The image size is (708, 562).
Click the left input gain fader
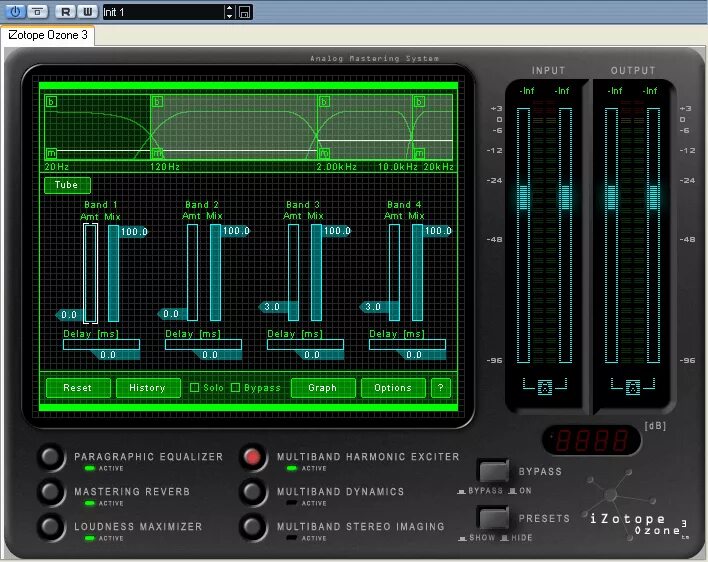click(x=523, y=197)
